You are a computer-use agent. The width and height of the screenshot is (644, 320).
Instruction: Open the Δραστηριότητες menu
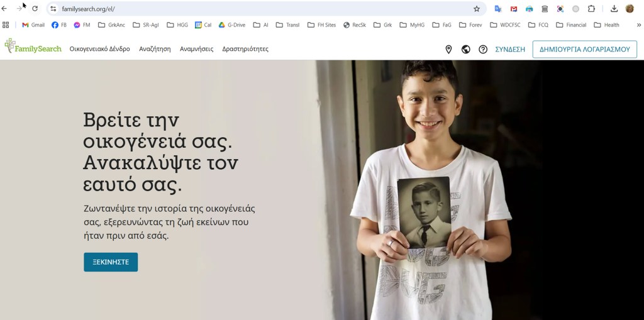coord(245,49)
